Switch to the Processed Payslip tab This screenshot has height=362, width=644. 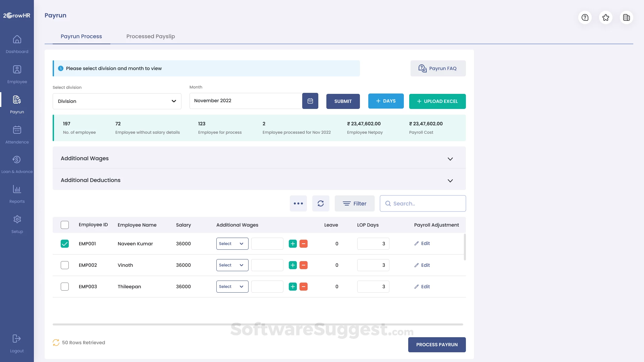click(150, 36)
